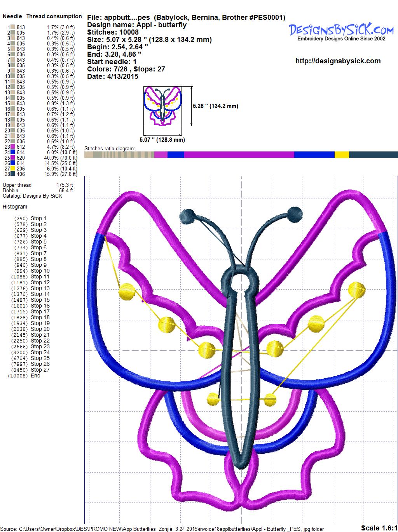398x532 pixels.
Task: Pick the magenta swatch for needle 23
Action: tap(13, 147)
